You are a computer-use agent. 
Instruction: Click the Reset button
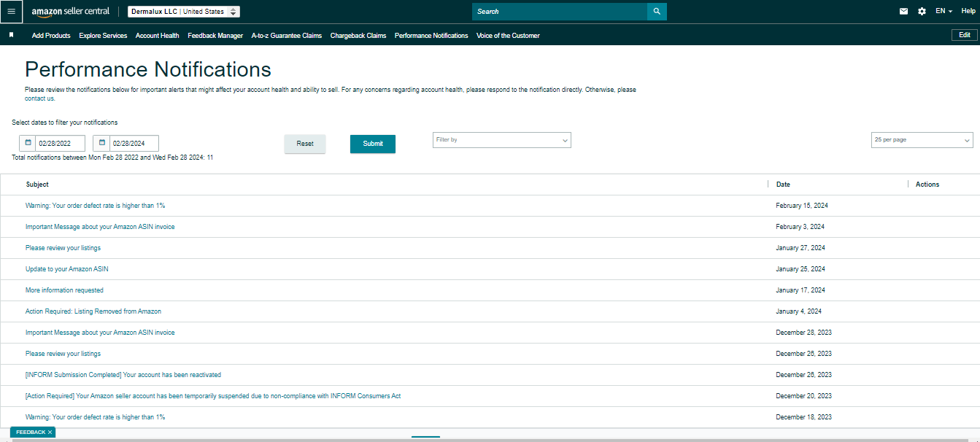point(305,144)
